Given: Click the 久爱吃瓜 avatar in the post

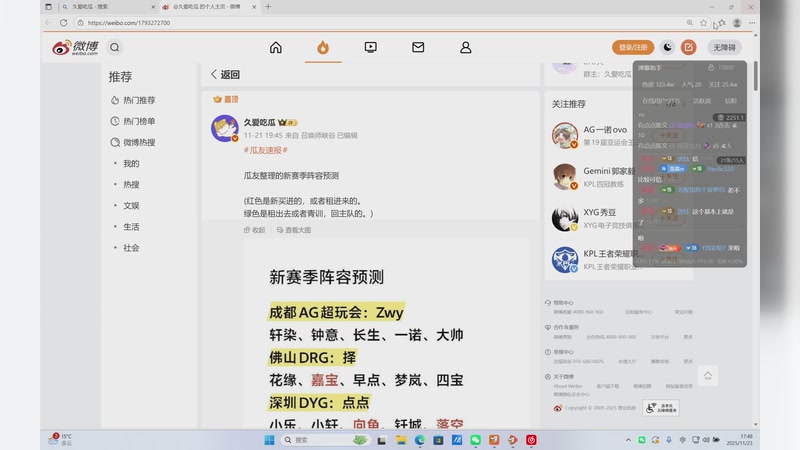Looking at the screenshot, I should tap(224, 128).
